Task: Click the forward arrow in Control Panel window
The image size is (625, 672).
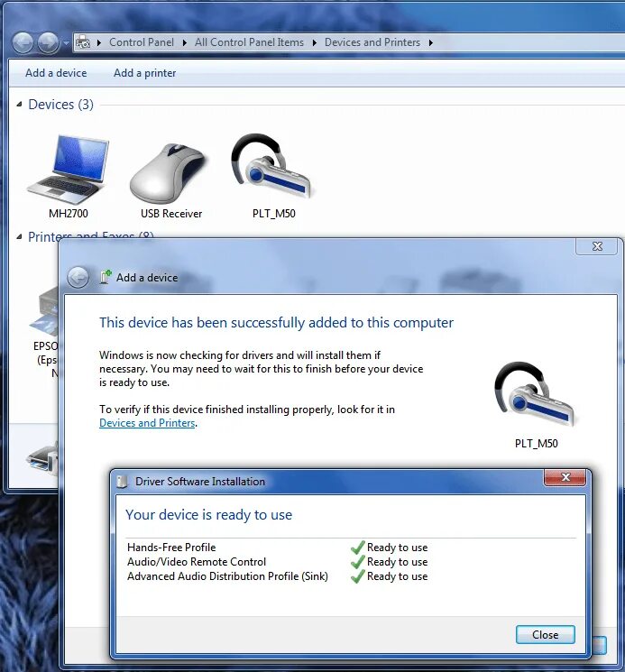Action: click(x=48, y=42)
